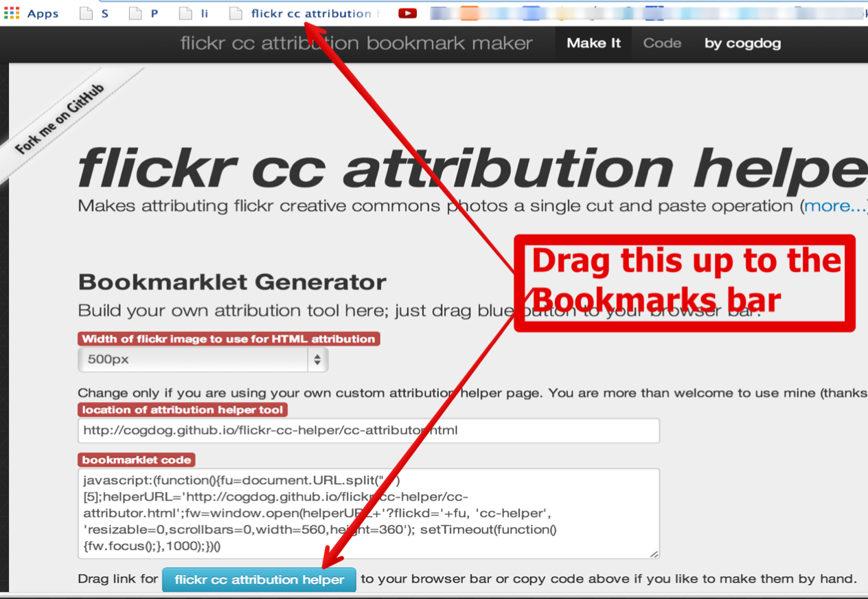The height and width of the screenshot is (599, 868).
Task: Click the 'location of attribution helper tool' label
Action: tap(182, 409)
